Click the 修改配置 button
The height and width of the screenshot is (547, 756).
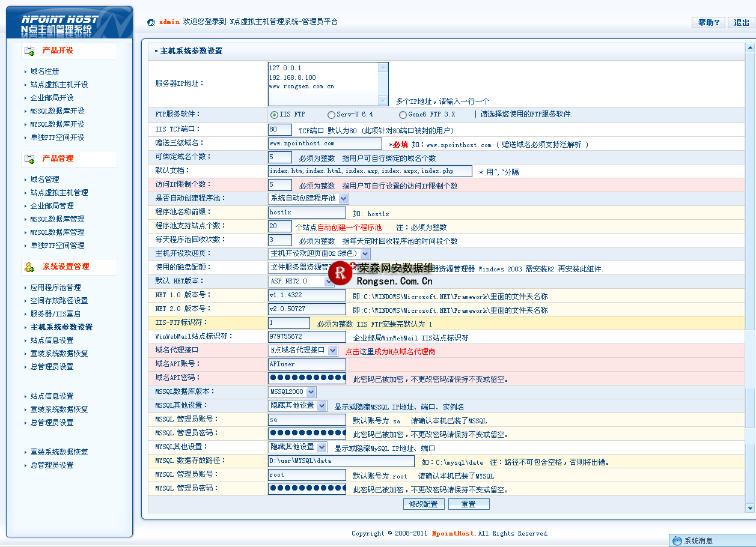pyautogui.click(x=424, y=504)
